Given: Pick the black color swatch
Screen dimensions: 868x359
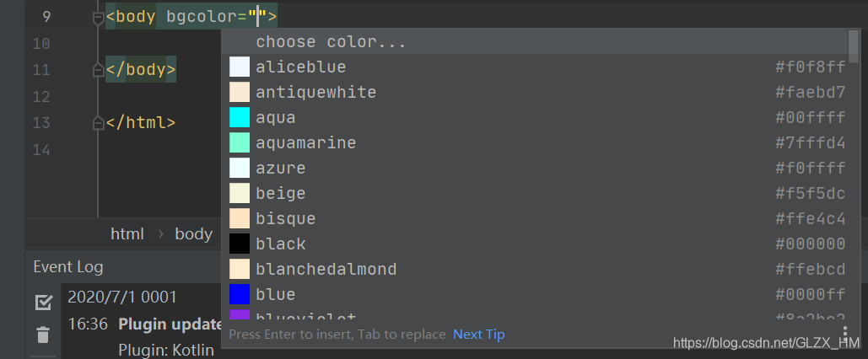Looking at the screenshot, I should [240, 244].
